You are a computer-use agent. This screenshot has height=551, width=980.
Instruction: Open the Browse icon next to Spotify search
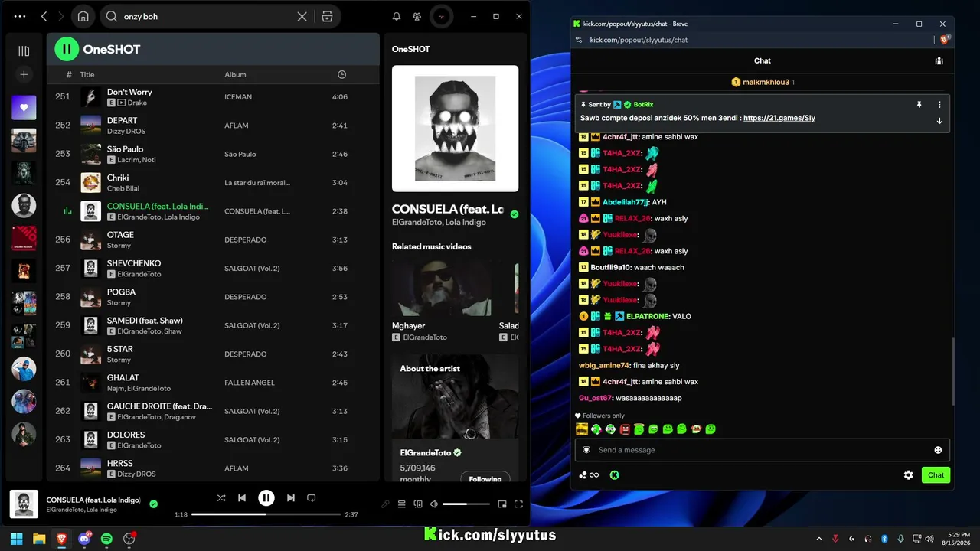(x=327, y=16)
